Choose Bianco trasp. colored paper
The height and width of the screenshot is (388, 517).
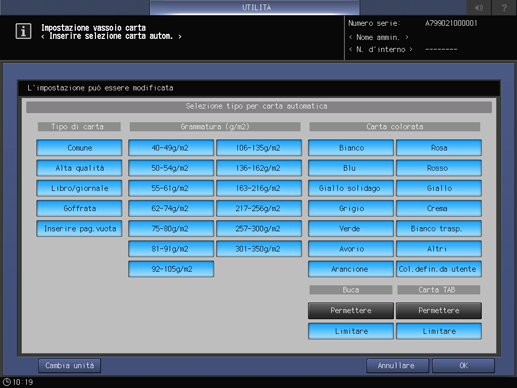click(x=439, y=229)
